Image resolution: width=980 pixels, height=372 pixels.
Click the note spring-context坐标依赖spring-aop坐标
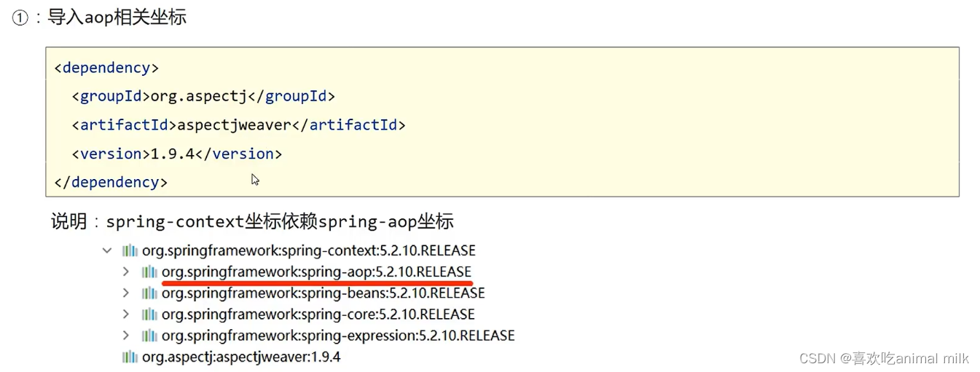coord(280,221)
